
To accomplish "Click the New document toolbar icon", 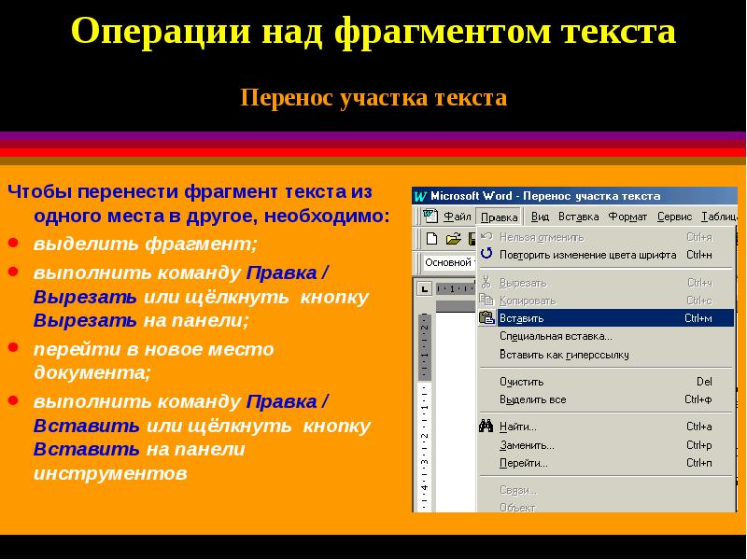I will pyautogui.click(x=432, y=238).
